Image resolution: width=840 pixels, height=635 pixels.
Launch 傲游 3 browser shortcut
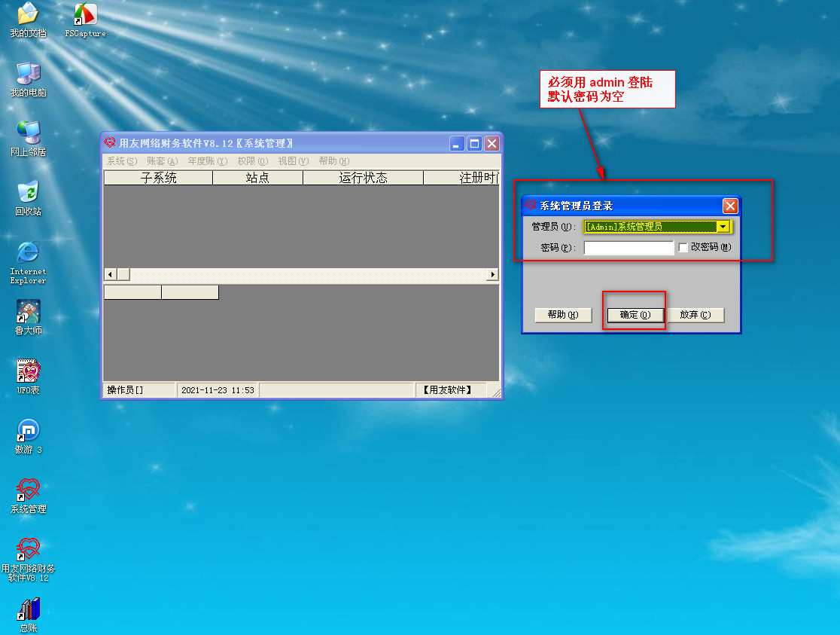click(28, 431)
